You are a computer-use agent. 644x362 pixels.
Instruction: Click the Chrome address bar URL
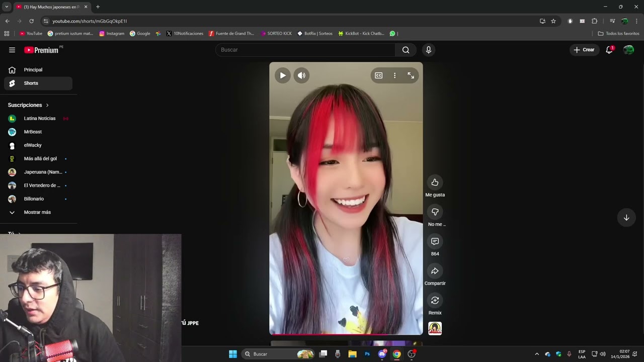click(x=90, y=21)
